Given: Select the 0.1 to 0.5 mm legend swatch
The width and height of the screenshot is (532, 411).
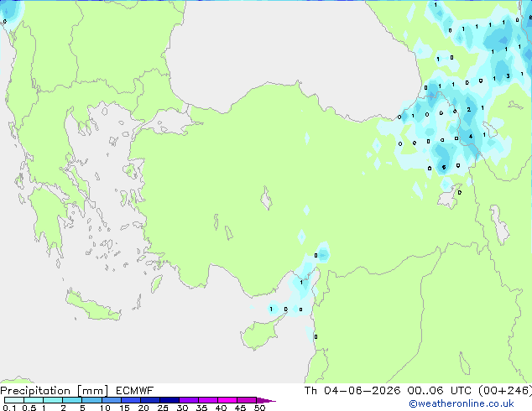Looking at the screenshot, I should click(14, 400).
